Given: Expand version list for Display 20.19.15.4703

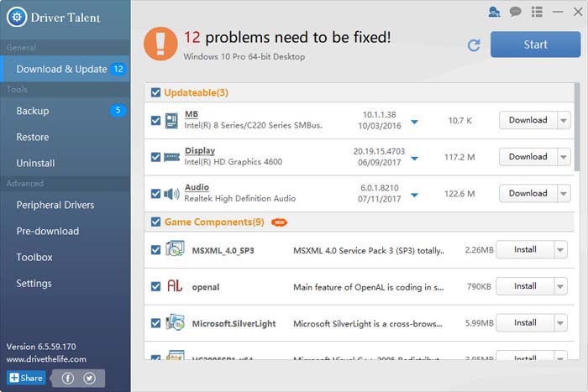Looking at the screenshot, I should point(414,159).
